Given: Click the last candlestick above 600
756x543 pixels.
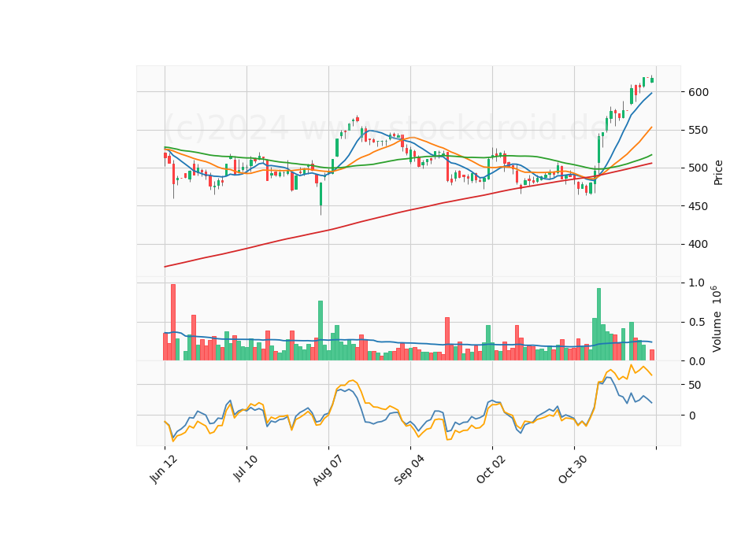Looking at the screenshot, I should pos(652,79).
